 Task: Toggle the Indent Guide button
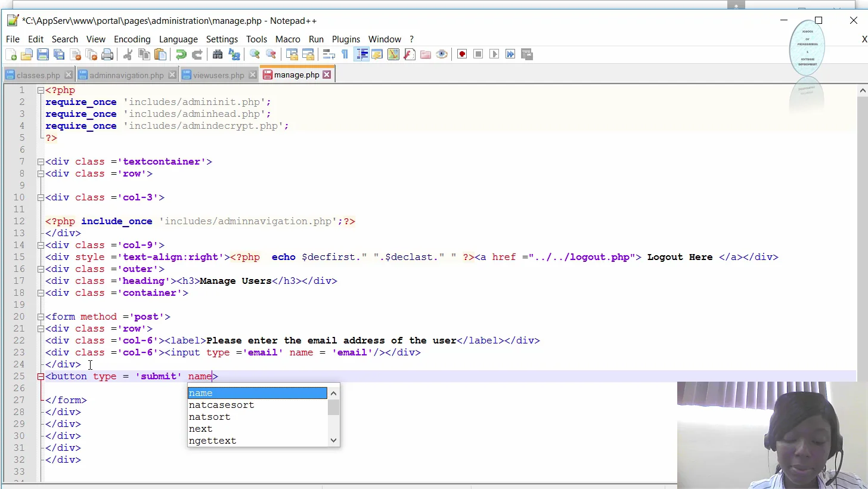[361, 54]
